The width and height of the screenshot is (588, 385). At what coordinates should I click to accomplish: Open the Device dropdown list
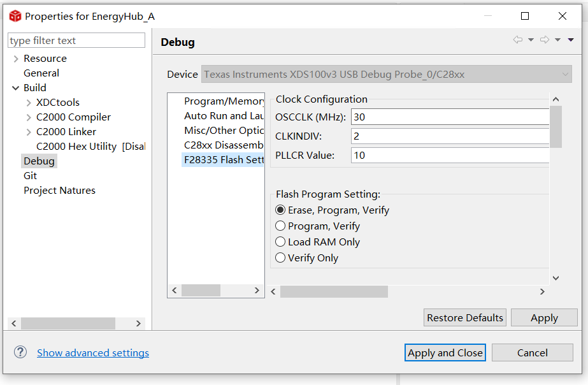pos(565,75)
